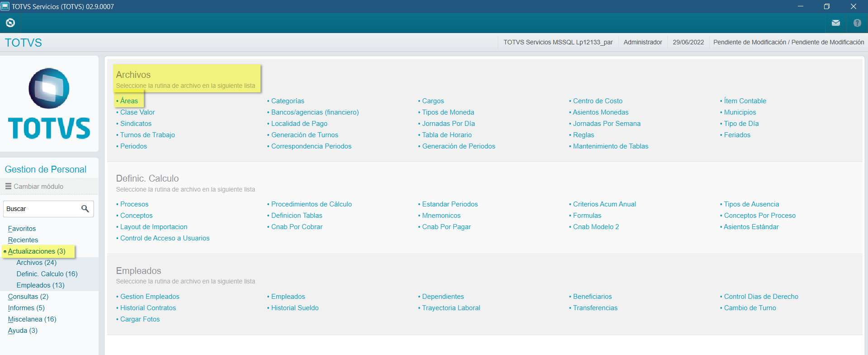Open the Categorías routine
Viewport: 868px width, 355px height.
288,101
